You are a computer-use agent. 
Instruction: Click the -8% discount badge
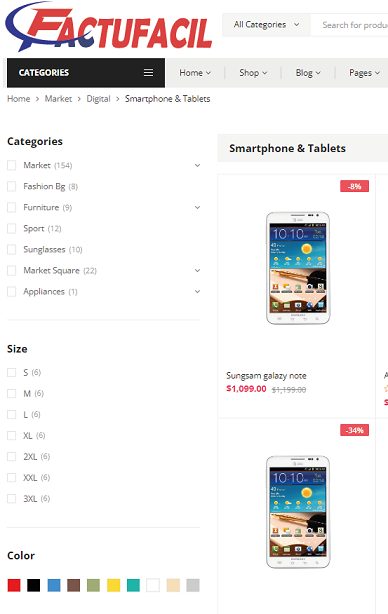[354, 186]
